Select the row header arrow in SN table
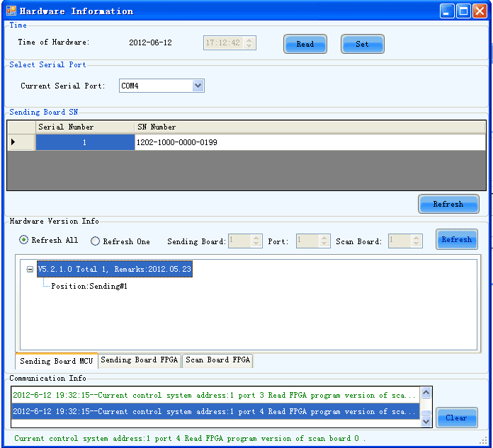 pos(21,142)
